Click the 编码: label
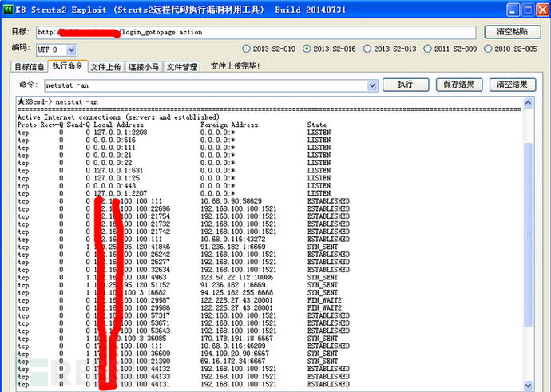This screenshot has width=551, height=392. (21, 47)
